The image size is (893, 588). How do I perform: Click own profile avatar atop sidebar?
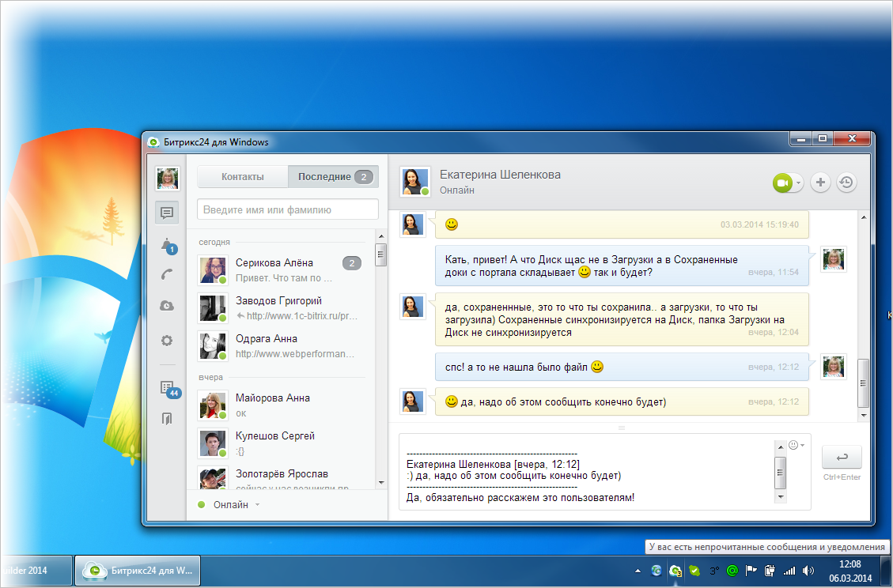[168, 179]
